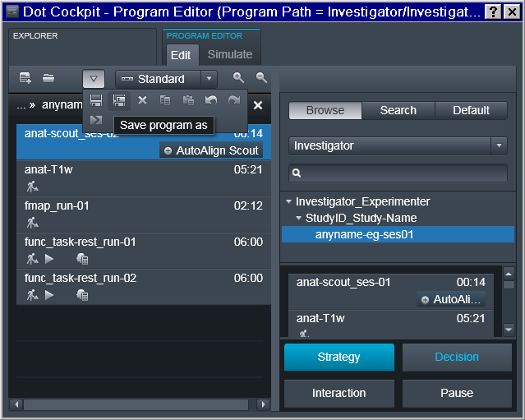This screenshot has height=420, width=525.
Task: Click the copy icon in popup toolbar
Action: 165,100
